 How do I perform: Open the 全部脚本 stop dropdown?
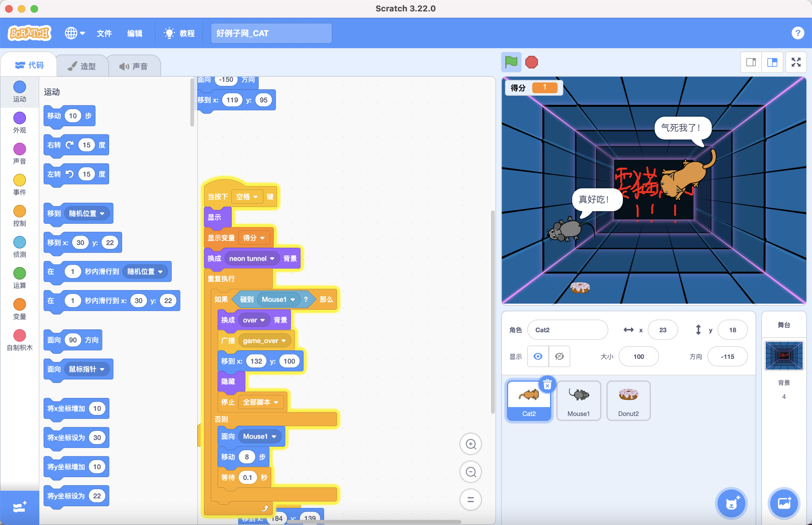[x=260, y=402]
